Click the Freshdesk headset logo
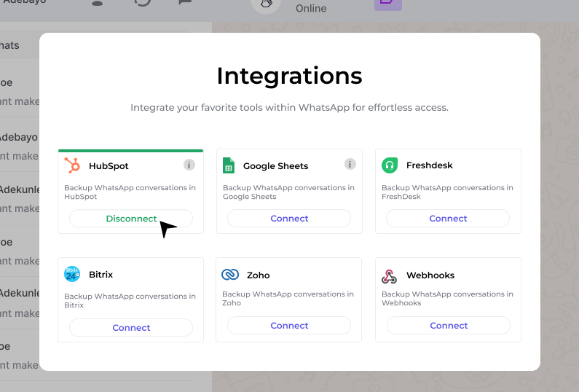This screenshot has height=392, width=579. coord(390,165)
